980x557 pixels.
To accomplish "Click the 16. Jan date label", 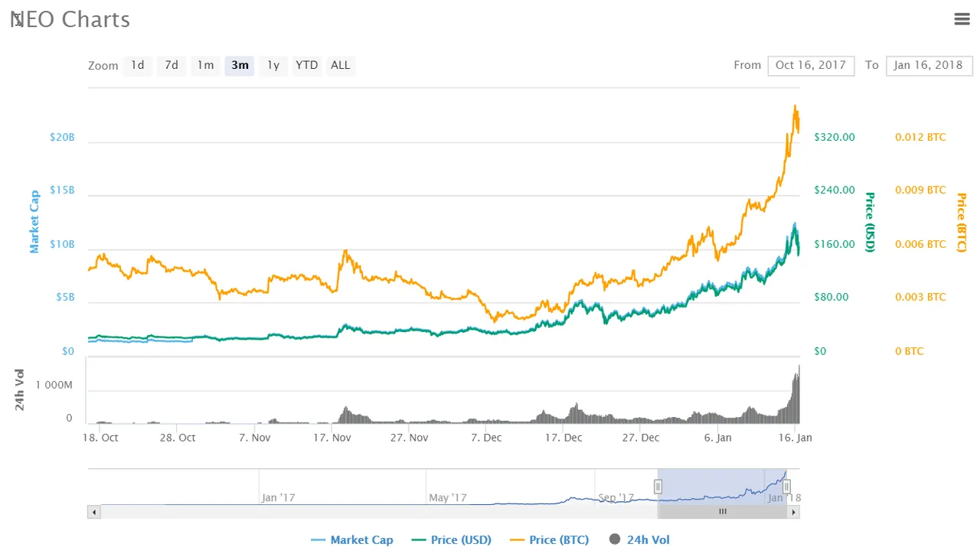I will click(x=796, y=438).
